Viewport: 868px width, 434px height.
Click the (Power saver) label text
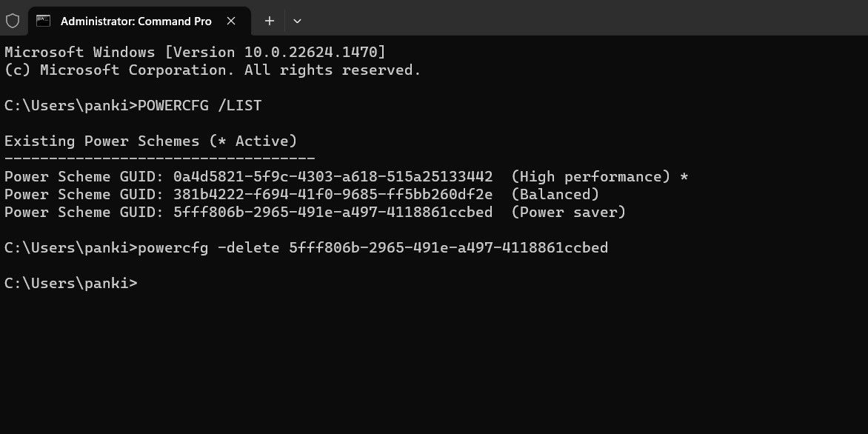(x=567, y=212)
